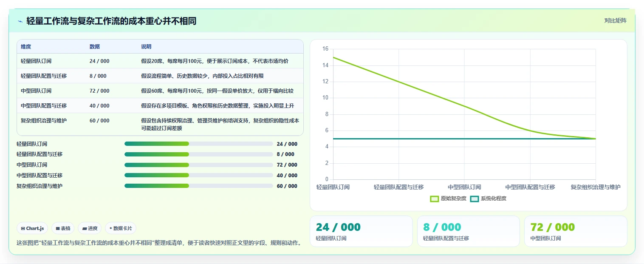
Task: Click the title 轻量工作流与复杂工作流的成本重心并不相同
Action: (x=111, y=21)
